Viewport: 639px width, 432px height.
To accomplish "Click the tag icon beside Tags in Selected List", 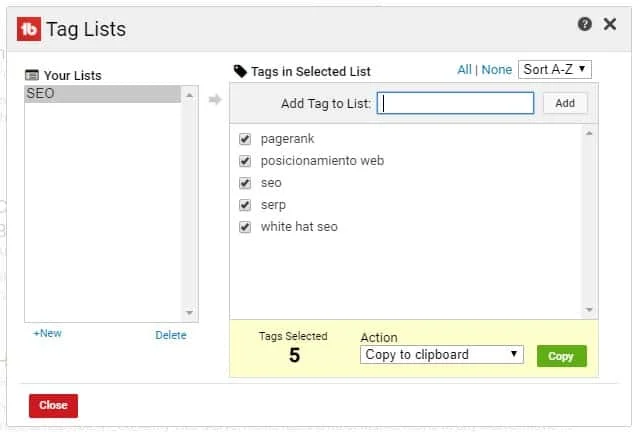I will coord(240,71).
